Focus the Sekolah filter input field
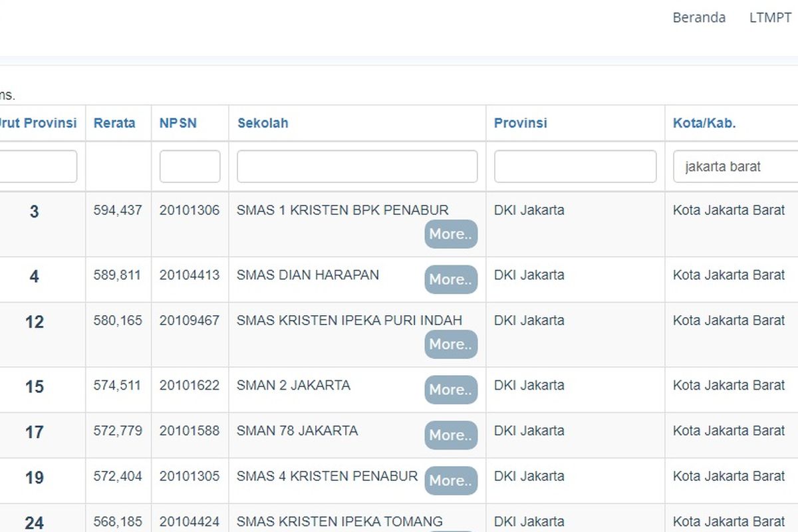This screenshot has width=798, height=532. click(357, 166)
